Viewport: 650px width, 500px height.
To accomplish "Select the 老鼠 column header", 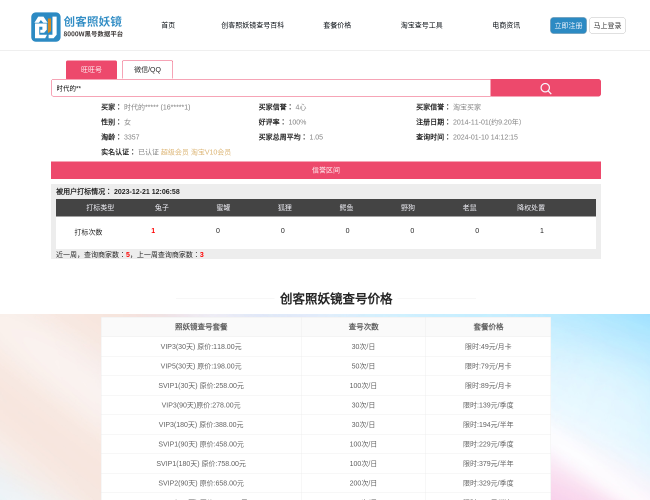I will (x=469, y=207).
